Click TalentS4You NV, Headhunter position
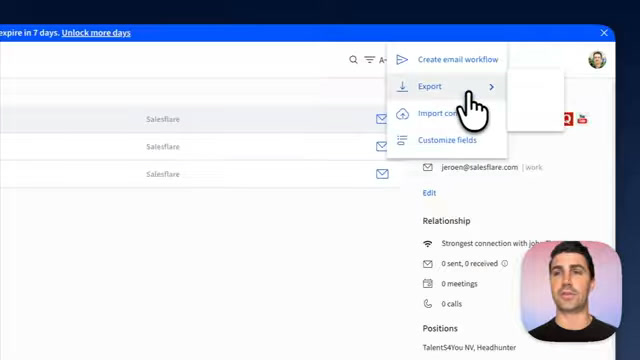This screenshot has width=640, height=360. tap(469, 348)
